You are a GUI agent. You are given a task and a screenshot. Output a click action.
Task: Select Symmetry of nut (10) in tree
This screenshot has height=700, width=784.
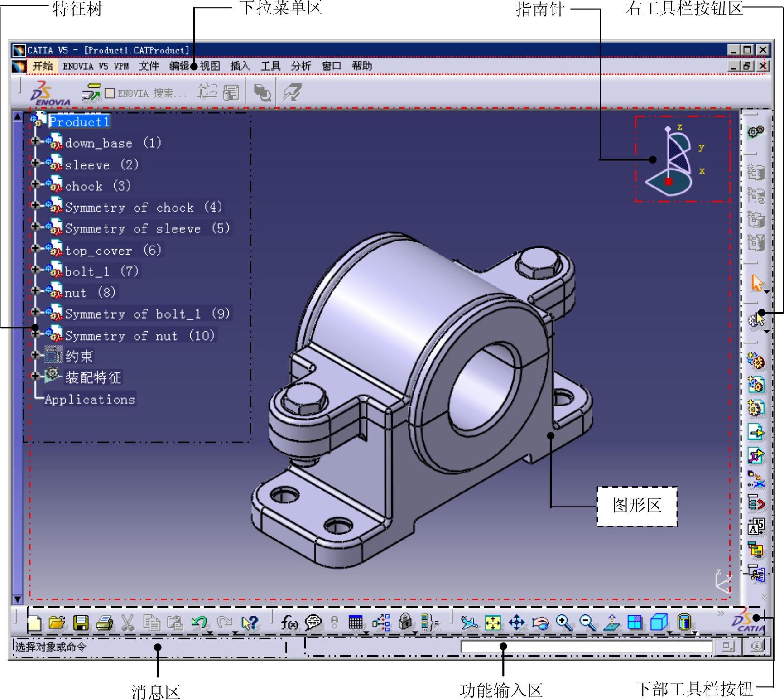click(121, 336)
